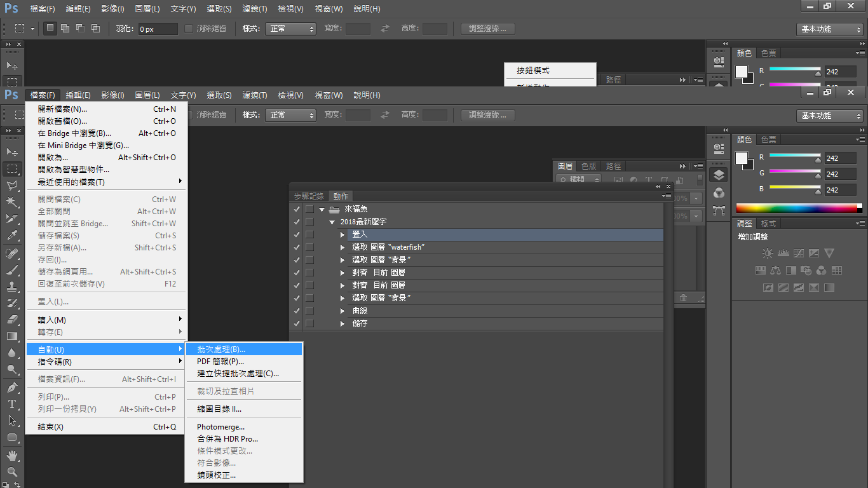Collapse the 來福魚 action set folder
This screenshot has width=868, height=488.
(322, 209)
